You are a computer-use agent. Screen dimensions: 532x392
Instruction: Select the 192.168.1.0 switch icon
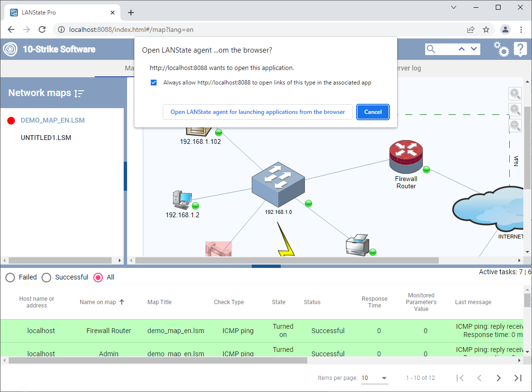pyautogui.click(x=278, y=184)
